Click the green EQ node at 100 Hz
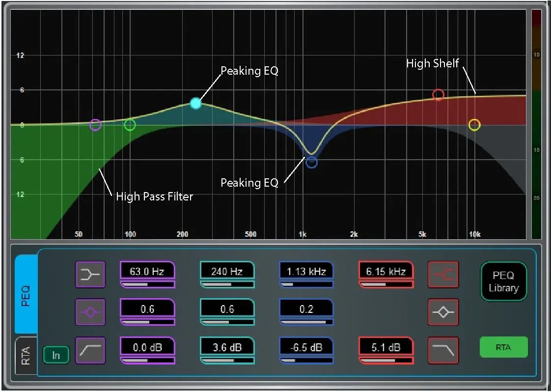551x392 pixels. click(x=130, y=125)
